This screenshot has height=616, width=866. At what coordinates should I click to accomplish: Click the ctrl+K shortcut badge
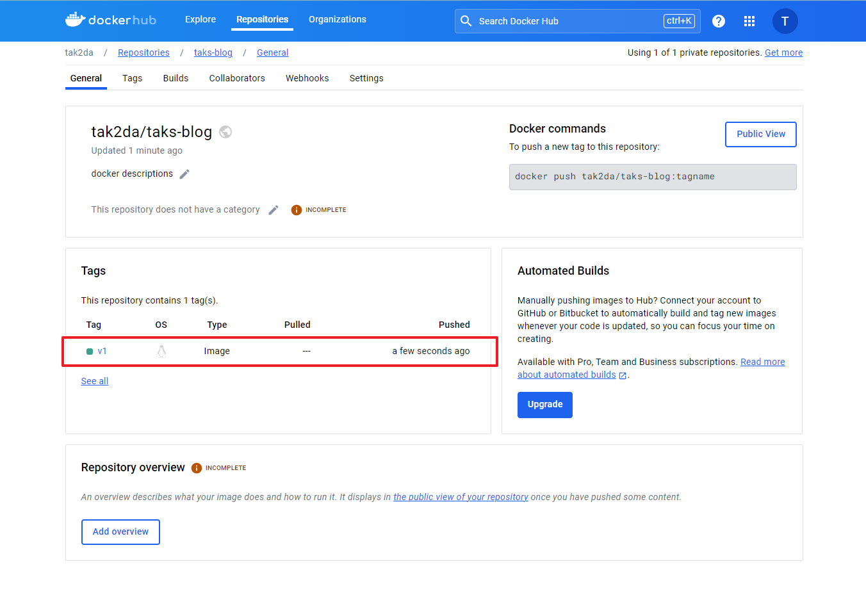coord(679,21)
